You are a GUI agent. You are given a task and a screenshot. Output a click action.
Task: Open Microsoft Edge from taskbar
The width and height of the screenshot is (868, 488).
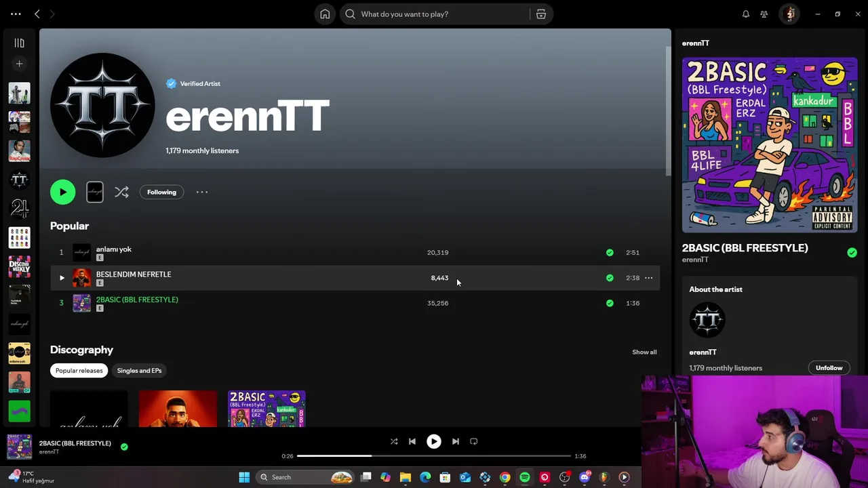coord(425,477)
